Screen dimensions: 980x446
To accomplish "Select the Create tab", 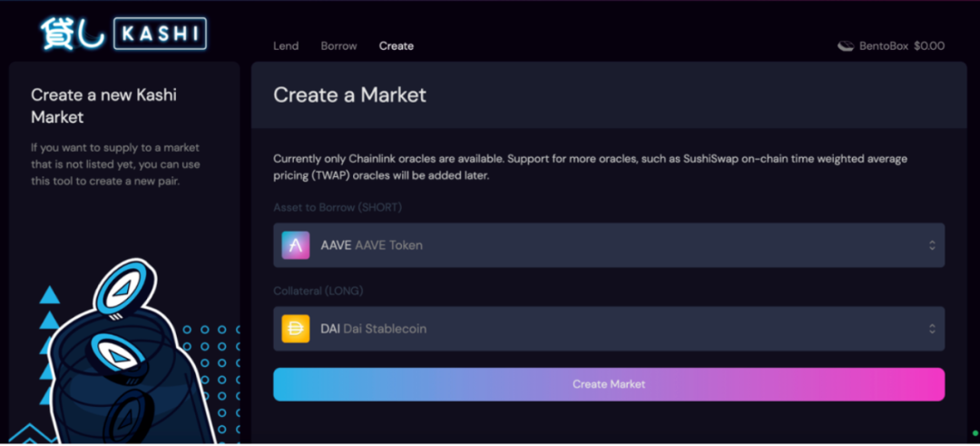I will pyautogui.click(x=397, y=46).
